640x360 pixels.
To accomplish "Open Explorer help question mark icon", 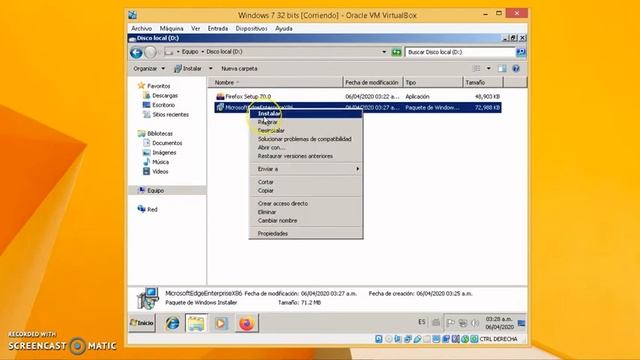I will 516,69.
